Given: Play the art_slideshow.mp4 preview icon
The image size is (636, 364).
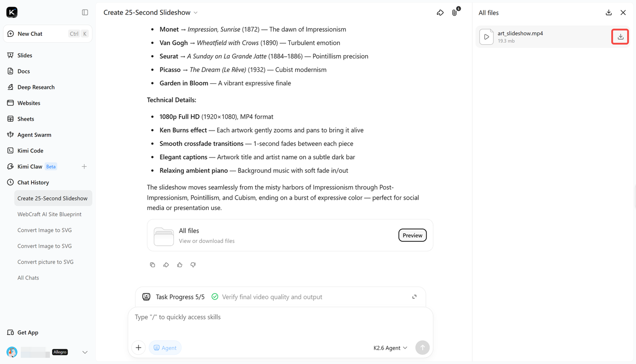Looking at the screenshot, I should (486, 37).
